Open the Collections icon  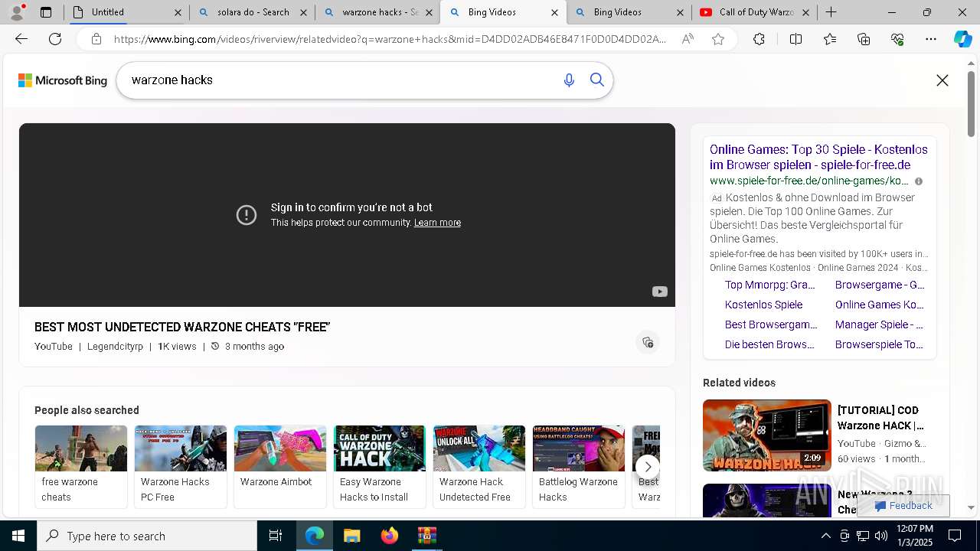click(x=864, y=39)
